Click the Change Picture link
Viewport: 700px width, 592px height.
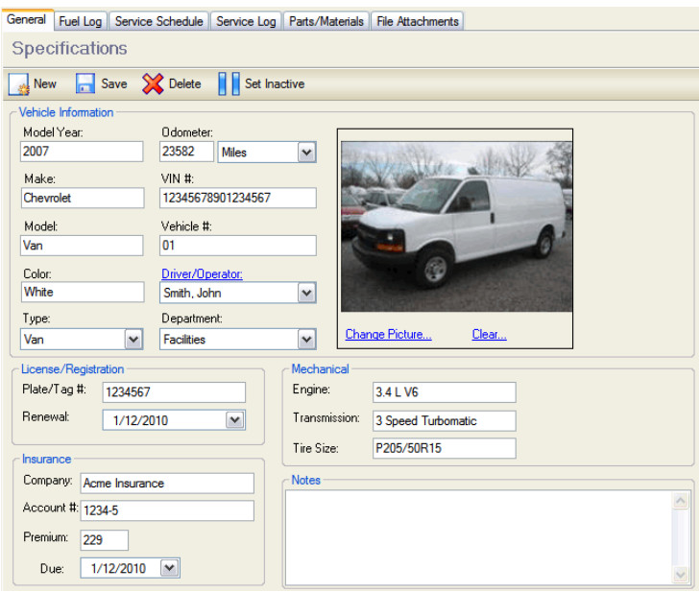pos(388,334)
